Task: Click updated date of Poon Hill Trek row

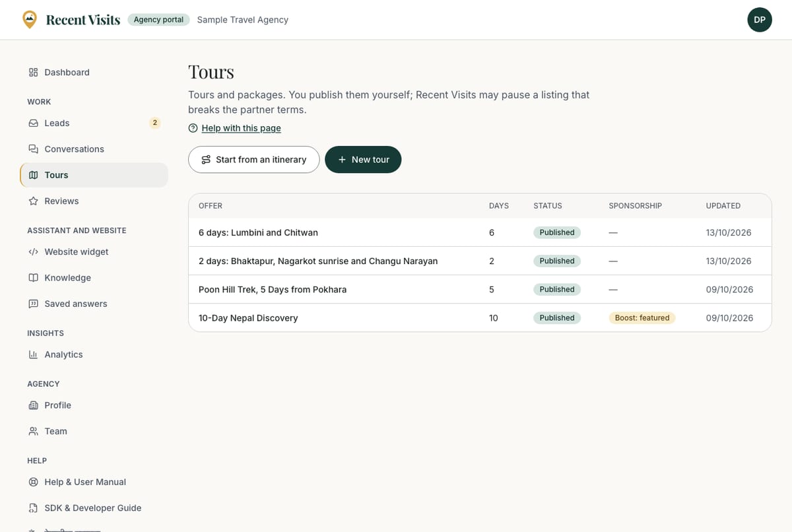Action: click(x=729, y=289)
